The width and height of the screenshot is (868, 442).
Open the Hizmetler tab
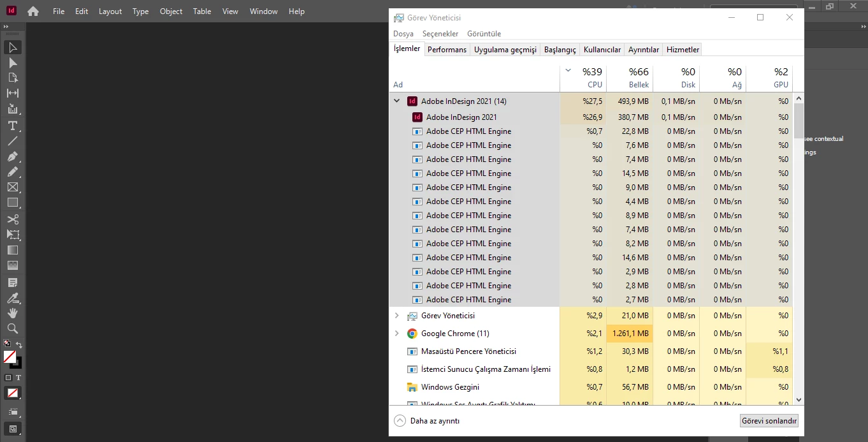coord(683,50)
